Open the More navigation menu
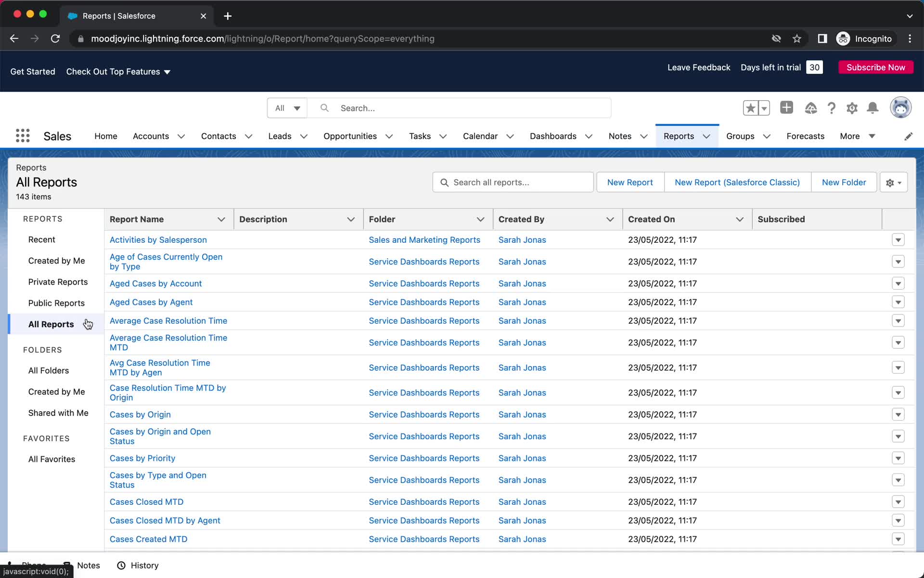Viewport: 924px width, 578px height. (x=857, y=136)
